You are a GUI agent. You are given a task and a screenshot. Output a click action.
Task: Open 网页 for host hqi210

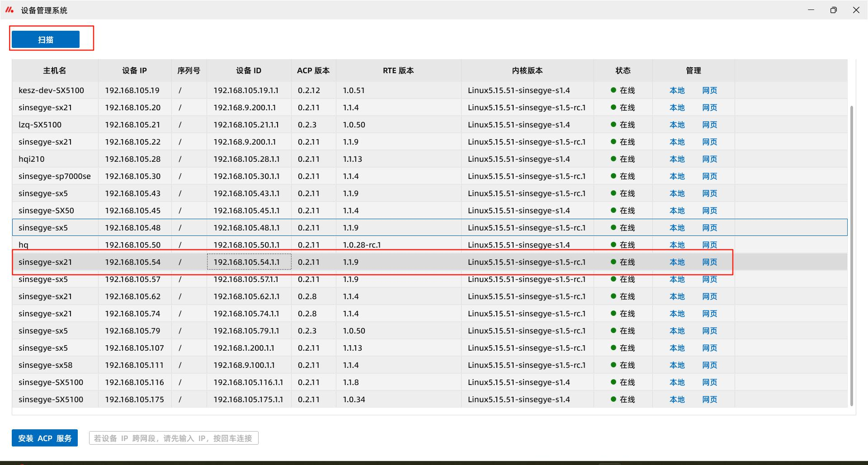710,159
